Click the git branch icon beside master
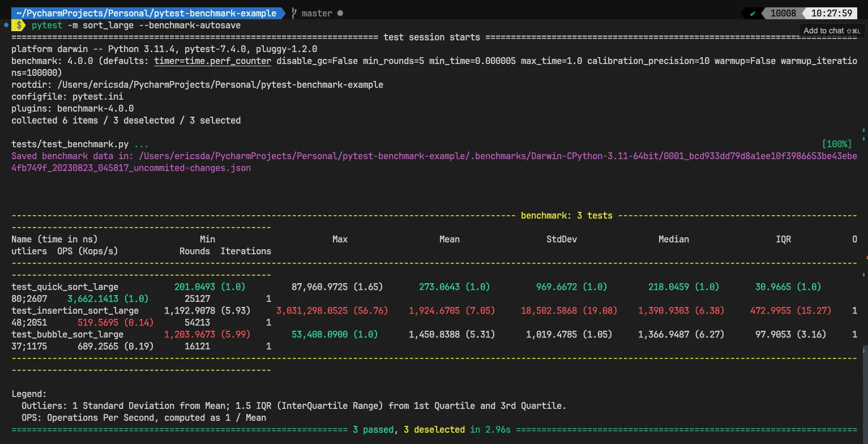 pyautogui.click(x=294, y=13)
